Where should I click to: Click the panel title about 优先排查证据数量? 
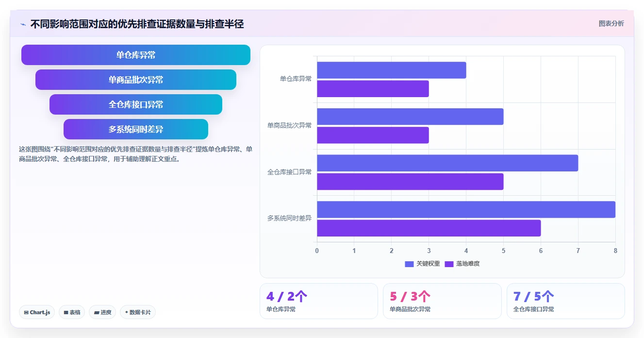(137, 24)
